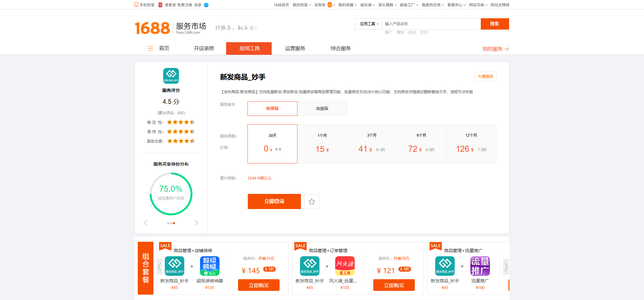
Task: Open 我的服务 link
Action: 496,49
